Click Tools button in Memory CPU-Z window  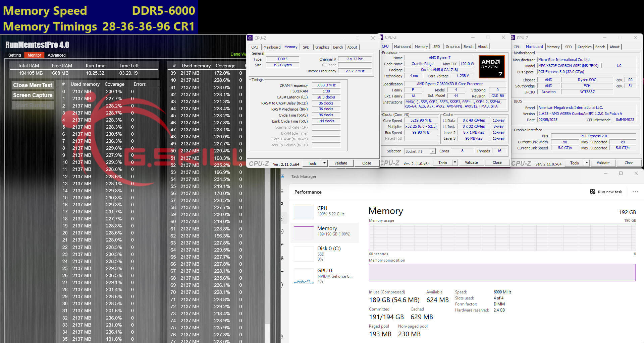312,163
